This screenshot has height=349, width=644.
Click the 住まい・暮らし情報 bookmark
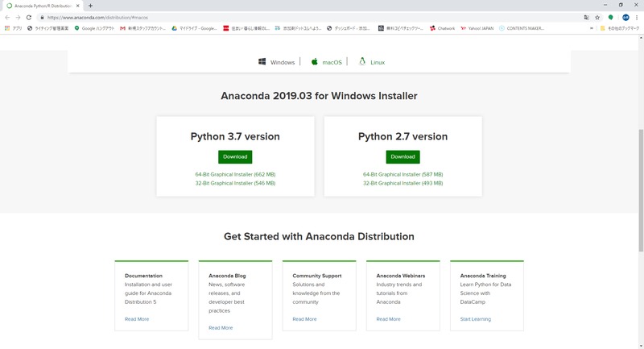(x=246, y=28)
